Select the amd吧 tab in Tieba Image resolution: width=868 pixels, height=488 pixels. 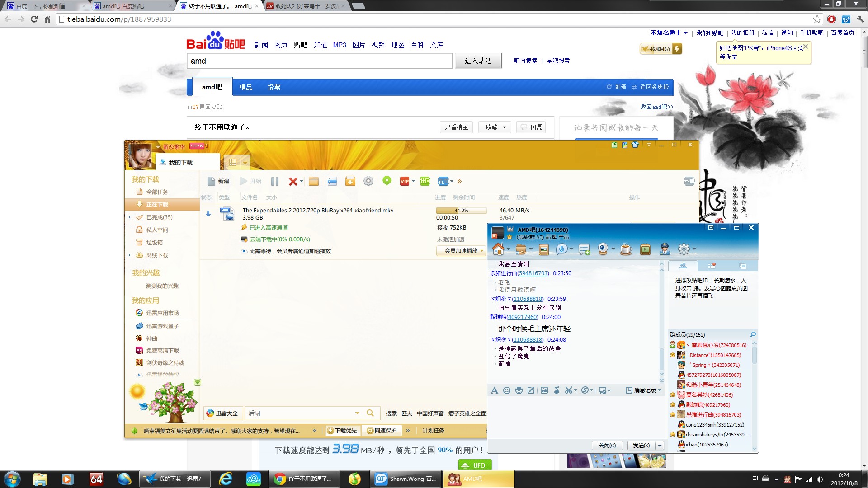click(x=212, y=87)
